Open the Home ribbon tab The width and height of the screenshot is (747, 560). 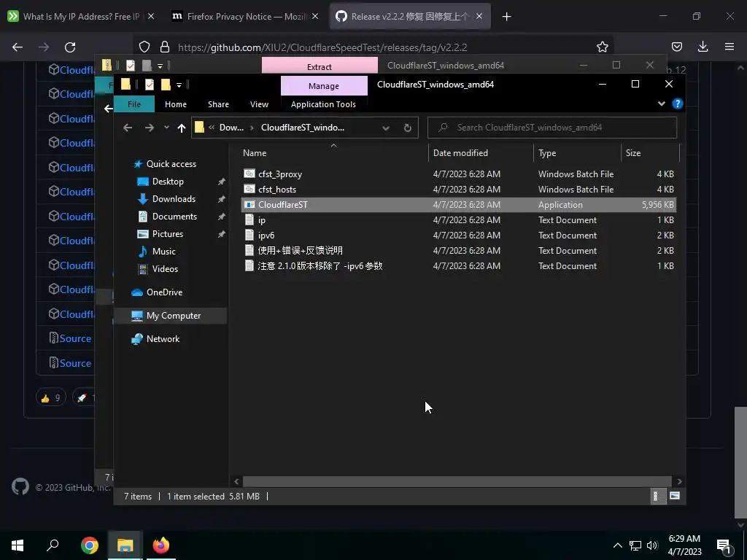[x=176, y=104]
